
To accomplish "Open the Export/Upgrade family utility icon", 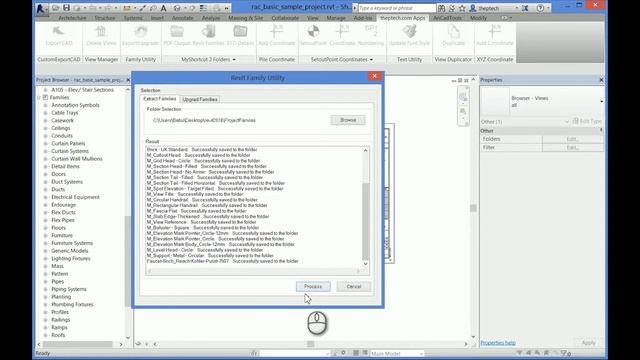I will click(x=140, y=36).
